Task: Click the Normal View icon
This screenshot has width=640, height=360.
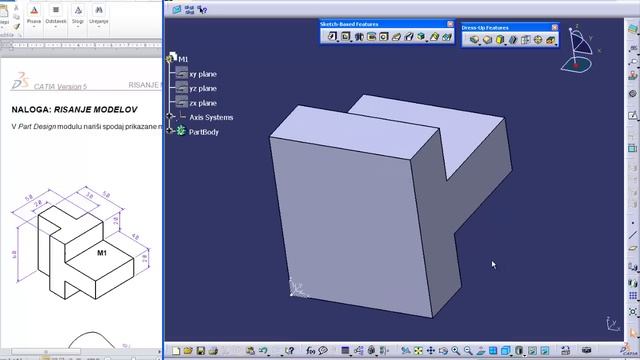Action: 481,351
